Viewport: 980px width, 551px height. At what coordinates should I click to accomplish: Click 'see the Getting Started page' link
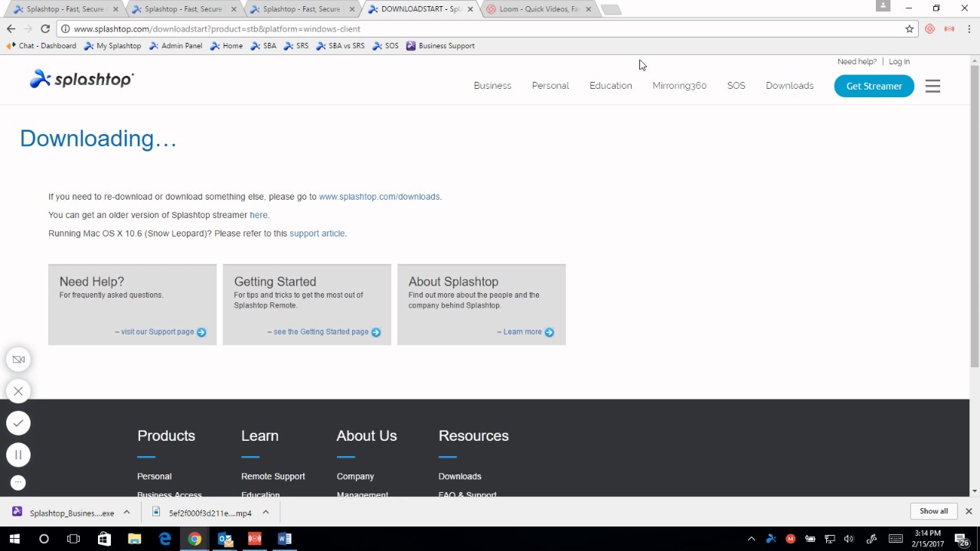click(321, 332)
